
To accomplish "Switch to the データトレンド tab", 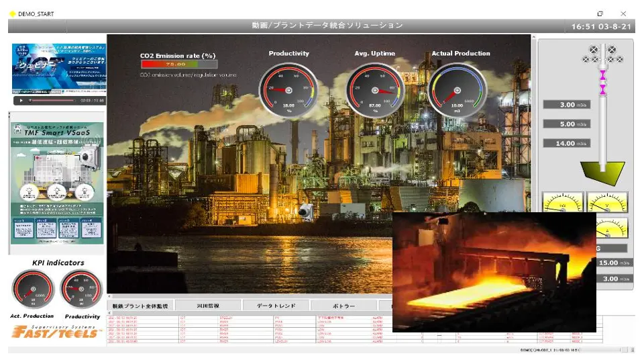I will (276, 306).
